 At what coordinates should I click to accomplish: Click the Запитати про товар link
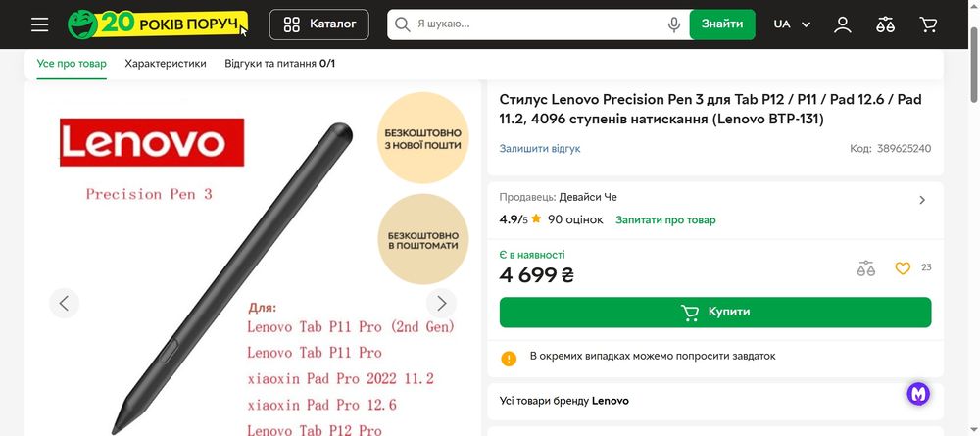tap(665, 220)
